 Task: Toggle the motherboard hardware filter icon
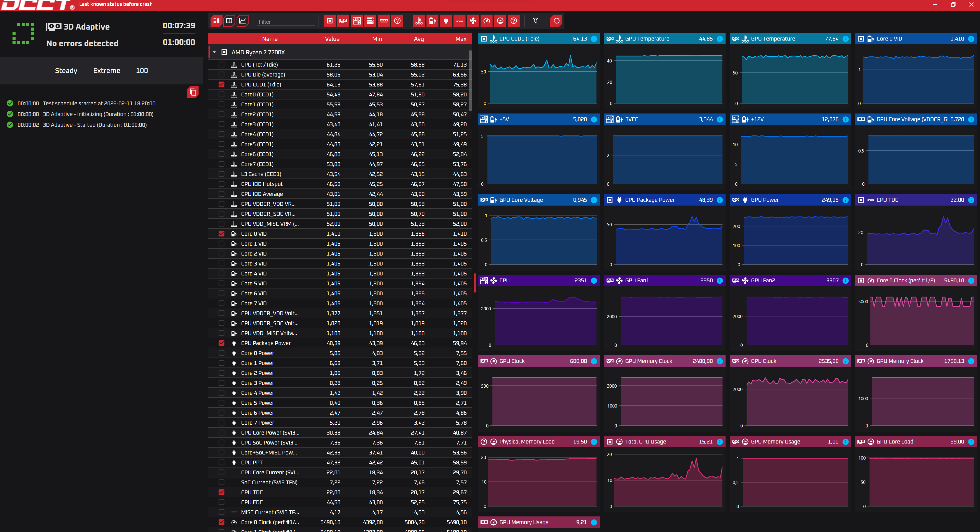357,21
